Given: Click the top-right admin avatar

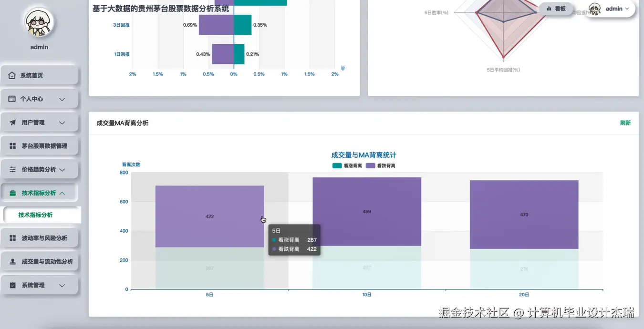Looking at the screenshot, I should (594, 9).
